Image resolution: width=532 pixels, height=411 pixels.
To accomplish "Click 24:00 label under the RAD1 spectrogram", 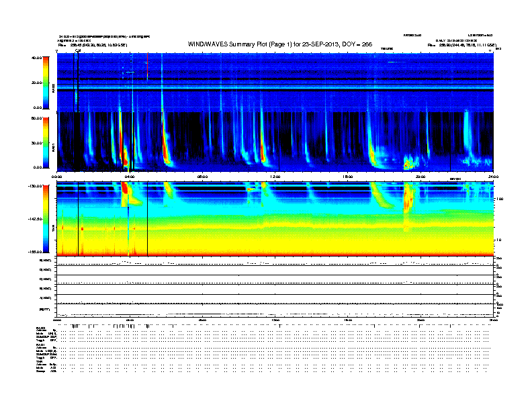I will (493, 177).
